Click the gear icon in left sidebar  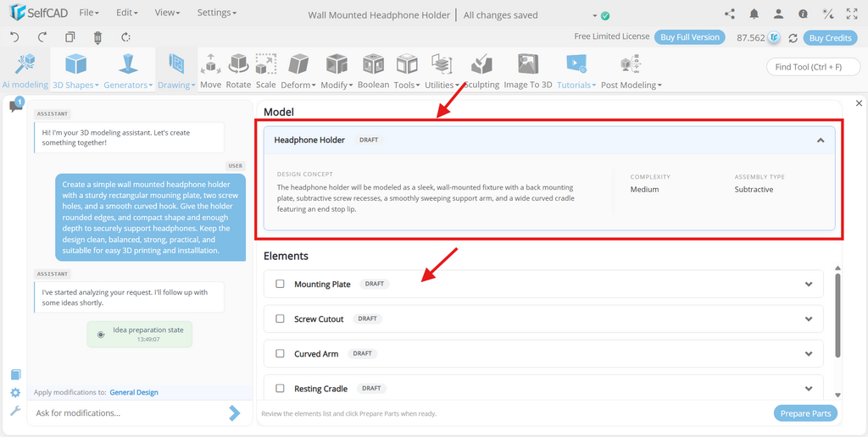tap(15, 393)
